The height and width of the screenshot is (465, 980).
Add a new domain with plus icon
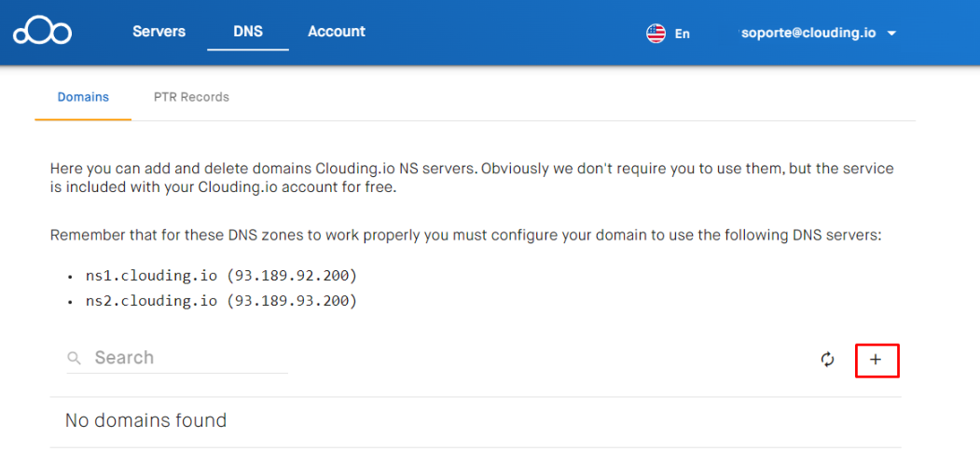pyautogui.click(x=876, y=360)
